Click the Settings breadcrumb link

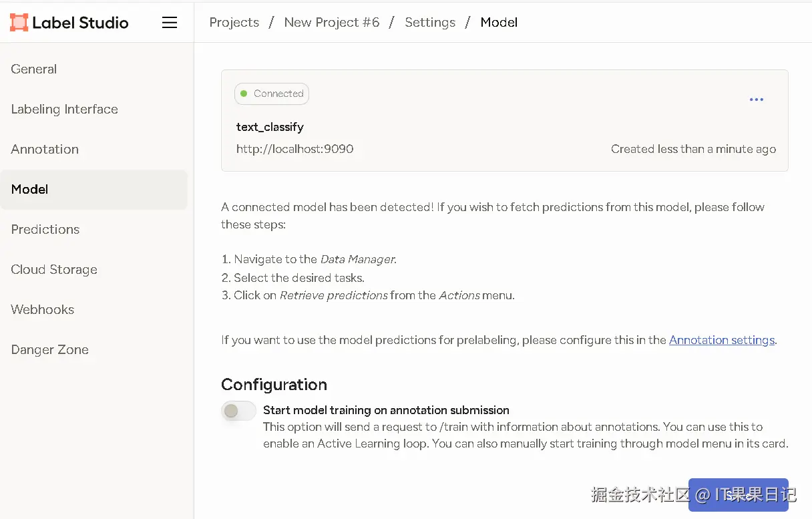(430, 22)
